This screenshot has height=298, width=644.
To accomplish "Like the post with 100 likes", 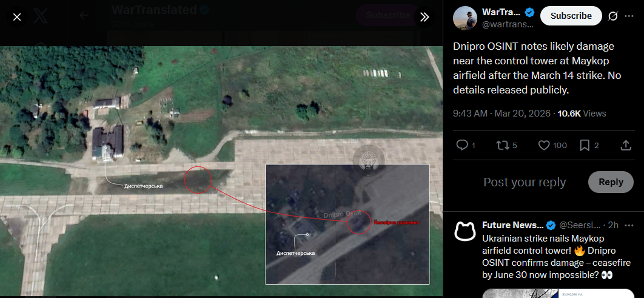I will click(x=544, y=145).
